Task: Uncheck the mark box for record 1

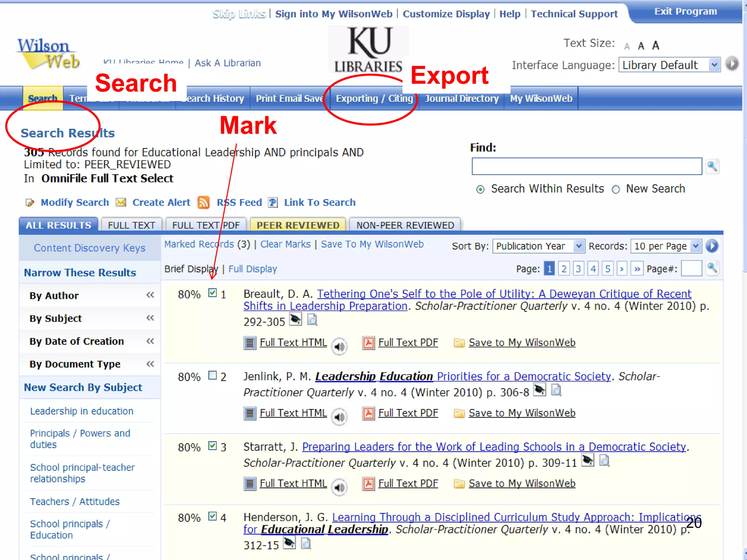Action: (x=212, y=293)
